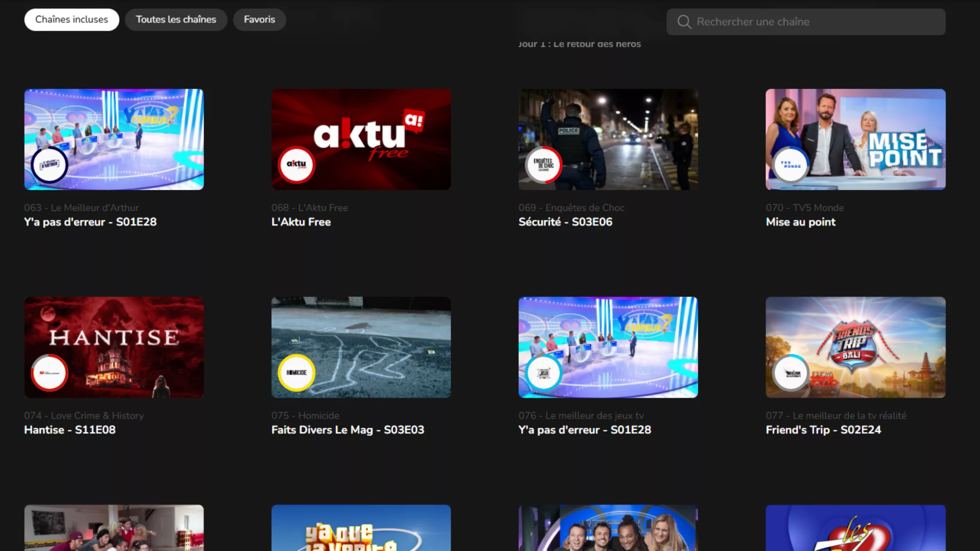Image resolution: width=980 pixels, height=551 pixels.
Task: Click the search magnifier icon
Action: tap(684, 22)
